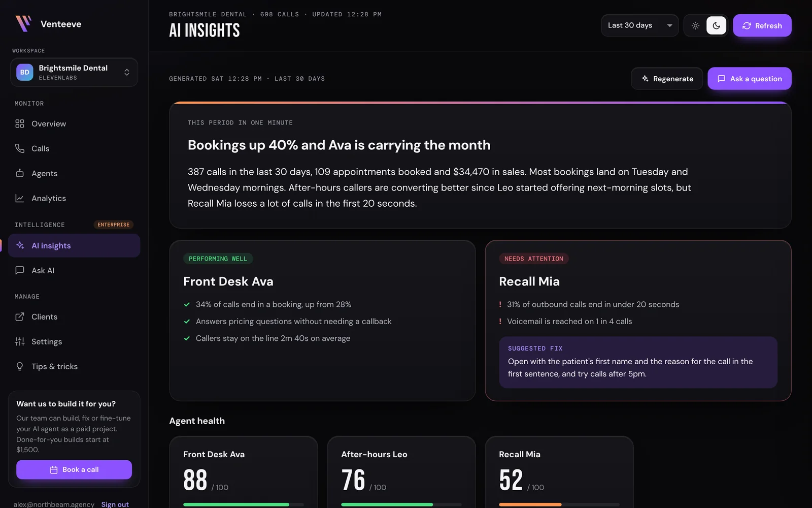
Task: Click the Enterprise badge
Action: coord(114,225)
